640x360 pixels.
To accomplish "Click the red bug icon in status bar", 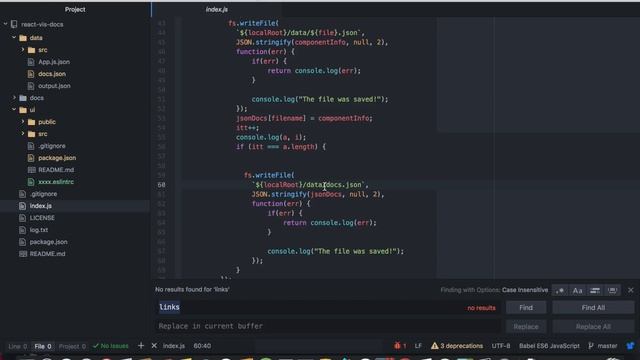I will click(x=397, y=346).
